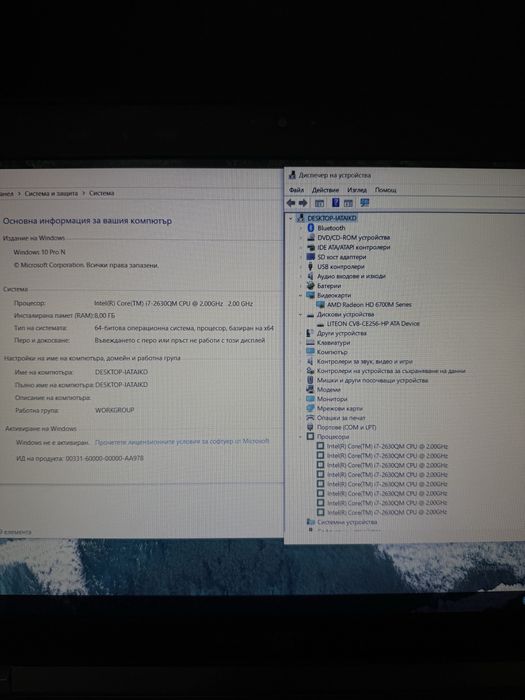Viewport: 525px width, 700px height.
Task: Click the Back arrow in Device Manager toolbar
Action: tap(291, 203)
